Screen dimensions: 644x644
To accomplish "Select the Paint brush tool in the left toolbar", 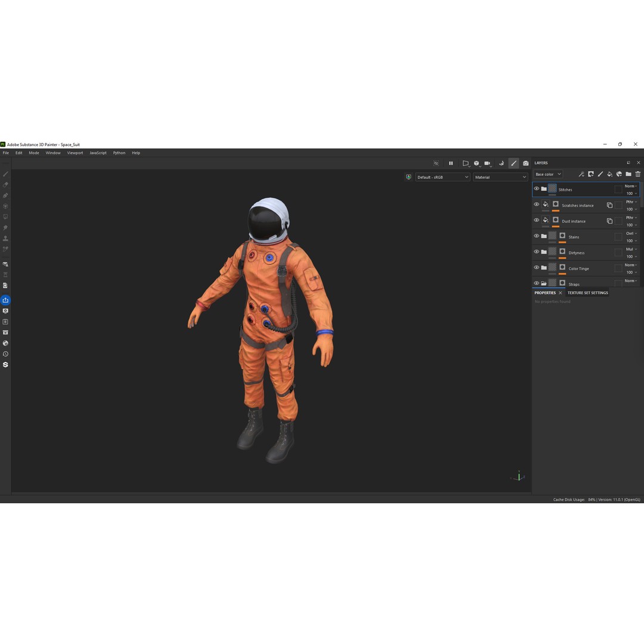I will 5,174.
